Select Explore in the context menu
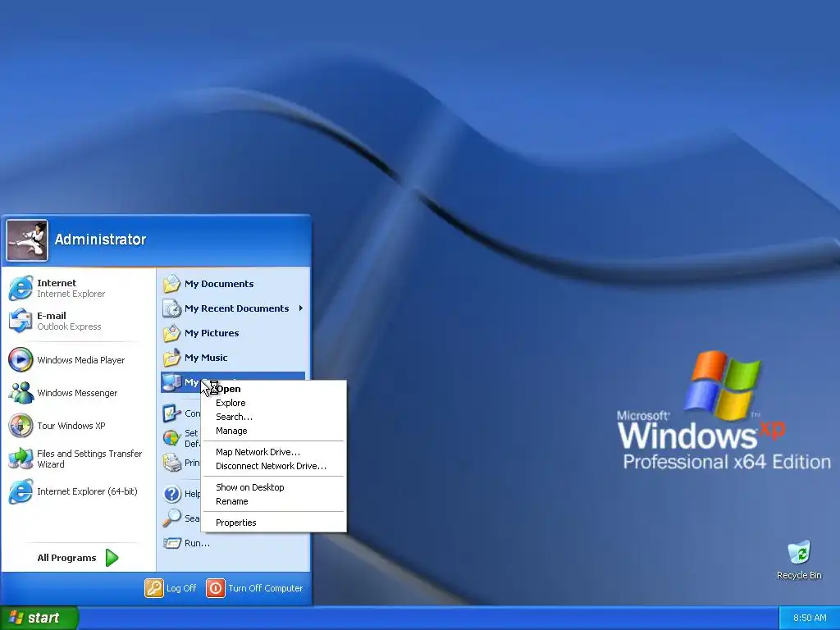840x630 pixels. tap(274, 403)
